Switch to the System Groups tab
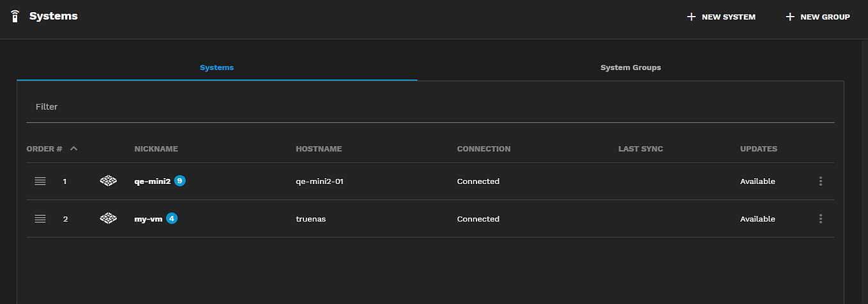Image resolution: width=868 pixels, height=304 pixels. [x=630, y=68]
